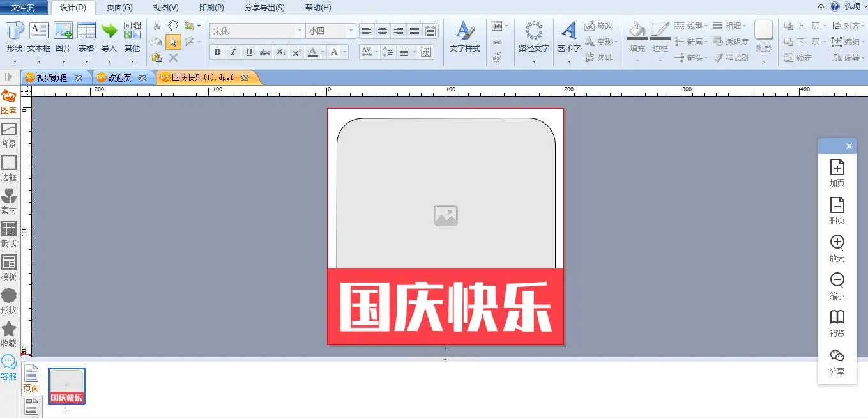This screenshot has height=418, width=868.
Task: Open the 文字样式 text style tool
Action: [464, 37]
